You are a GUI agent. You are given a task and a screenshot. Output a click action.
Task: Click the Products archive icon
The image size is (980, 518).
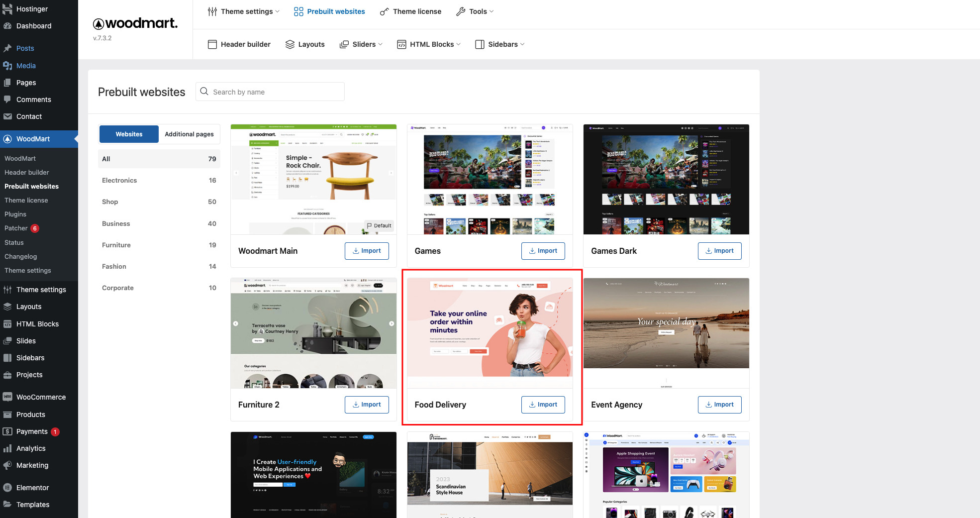[7, 414]
